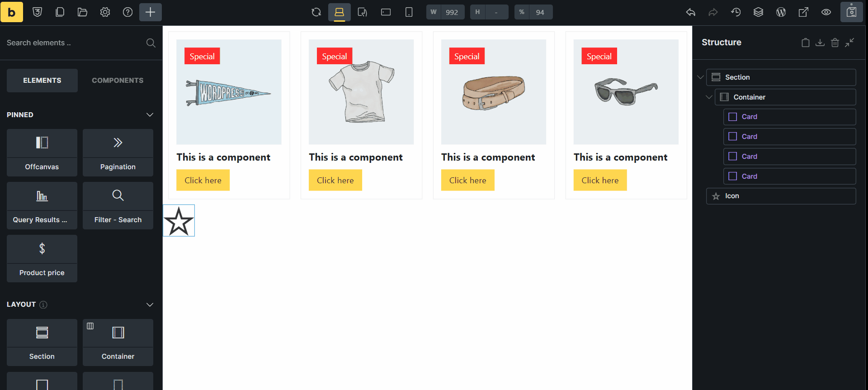The image size is (868, 390).
Task: Click the canvas width field showing 992
Action: [445, 12]
